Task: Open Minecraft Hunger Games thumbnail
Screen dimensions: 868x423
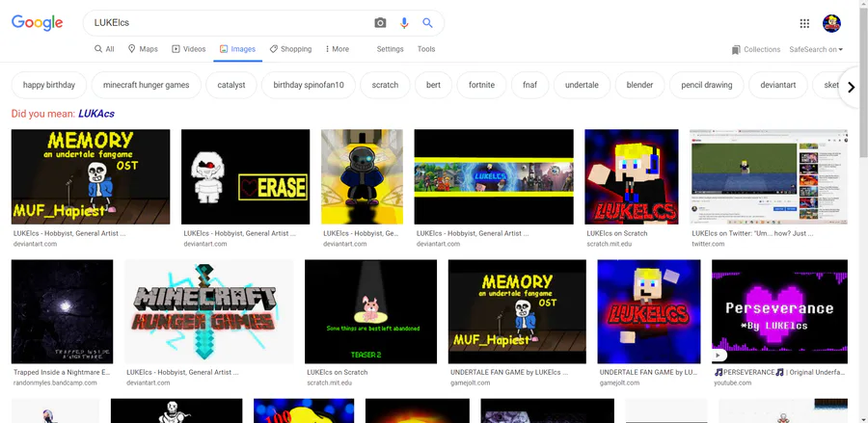Action: coord(209,312)
